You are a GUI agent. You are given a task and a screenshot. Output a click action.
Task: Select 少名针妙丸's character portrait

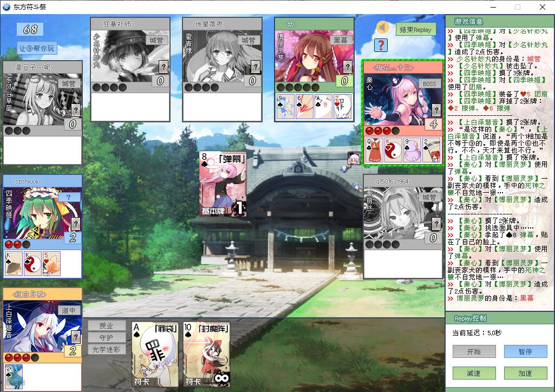pos(130,56)
